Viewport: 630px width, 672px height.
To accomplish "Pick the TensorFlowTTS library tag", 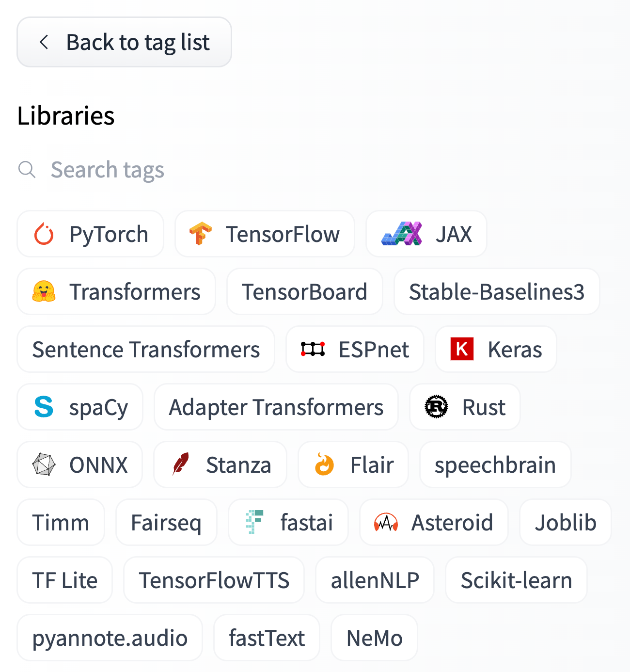I will [214, 580].
